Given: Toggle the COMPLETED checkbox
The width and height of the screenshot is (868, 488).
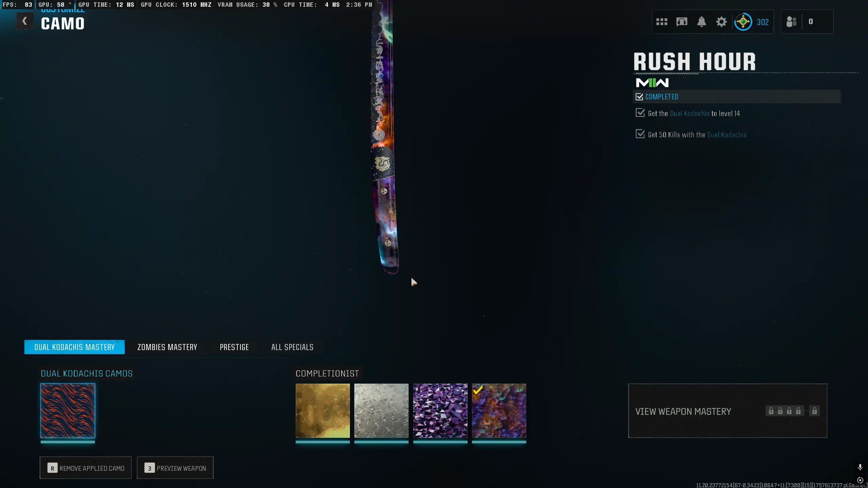Looking at the screenshot, I should coord(639,97).
